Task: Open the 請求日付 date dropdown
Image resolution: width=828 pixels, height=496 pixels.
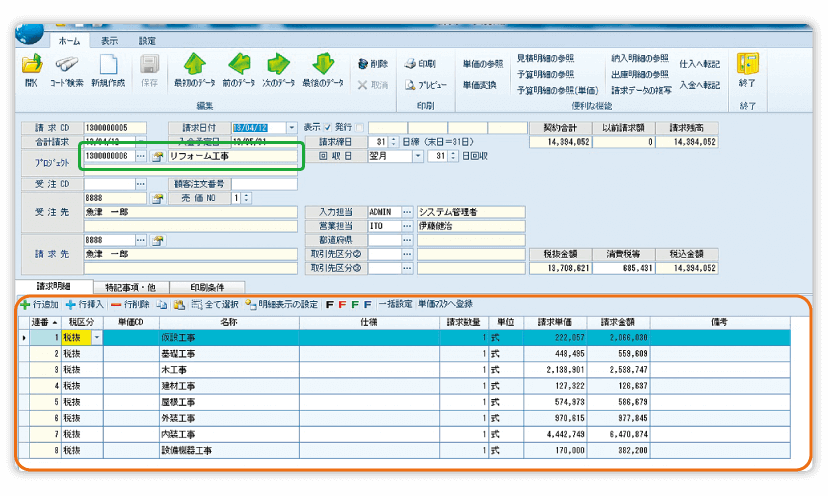Action: [x=291, y=128]
